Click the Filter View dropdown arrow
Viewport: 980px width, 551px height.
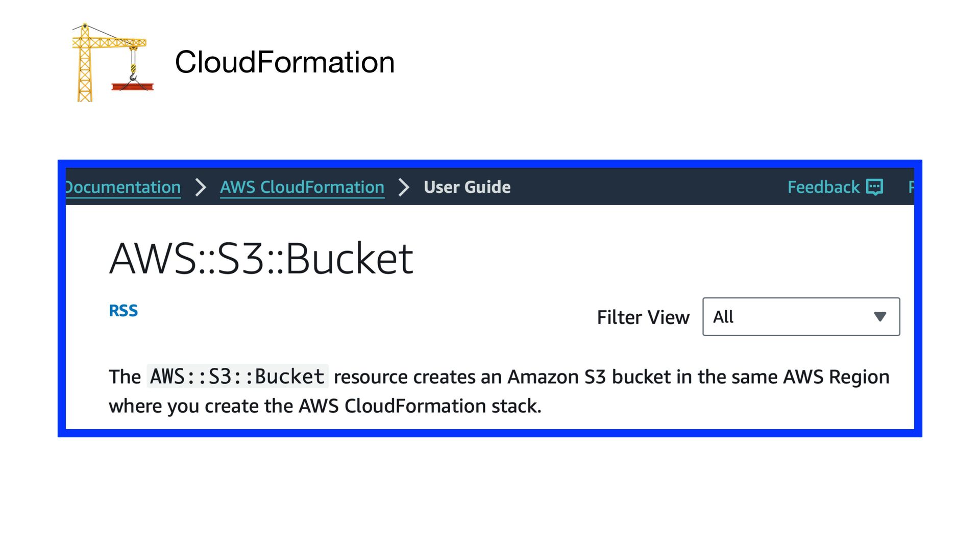(879, 317)
